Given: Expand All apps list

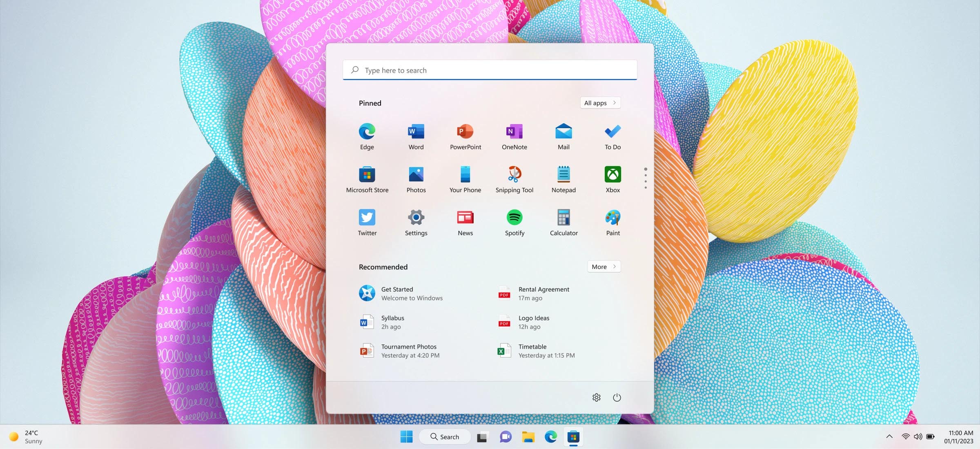Looking at the screenshot, I should coord(600,103).
